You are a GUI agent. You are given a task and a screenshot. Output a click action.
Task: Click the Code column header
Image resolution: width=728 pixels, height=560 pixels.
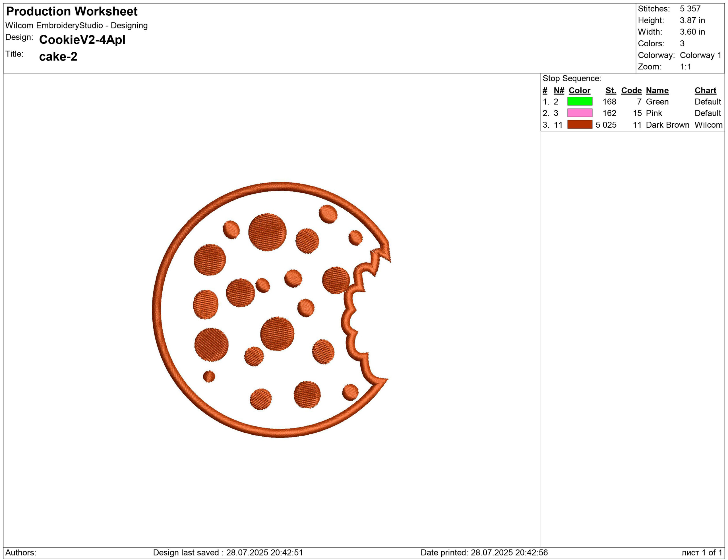[631, 91]
